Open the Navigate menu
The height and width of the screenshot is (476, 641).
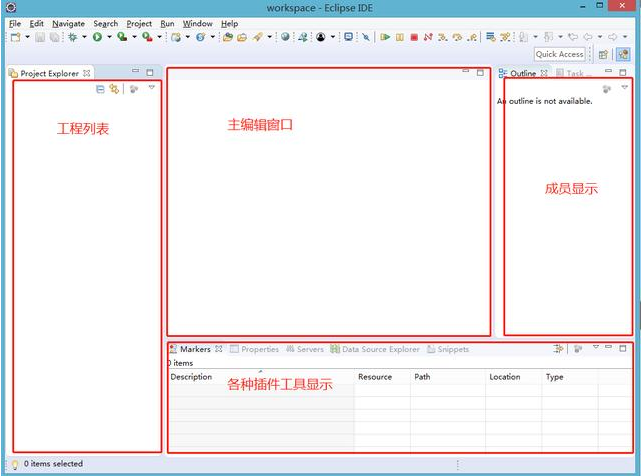click(x=68, y=23)
